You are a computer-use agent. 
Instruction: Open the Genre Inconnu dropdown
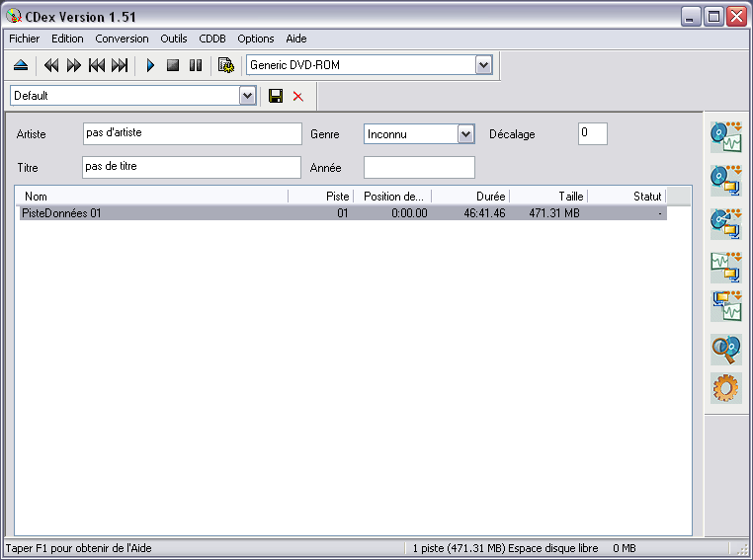point(465,134)
